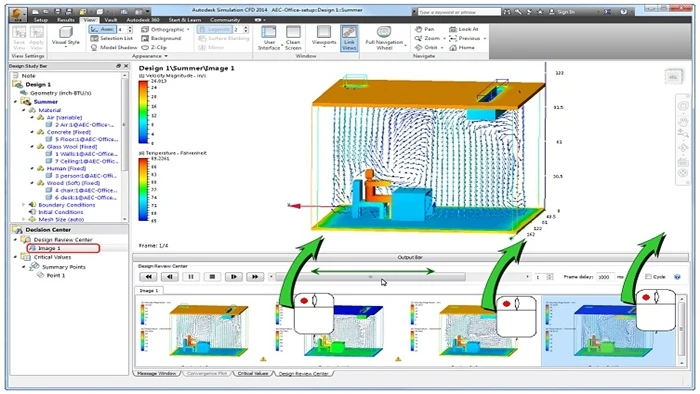The width and height of the screenshot is (700, 394).
Task: Open the Critical Values output tab
Action: pyautogui.click(x=253, y=373)
